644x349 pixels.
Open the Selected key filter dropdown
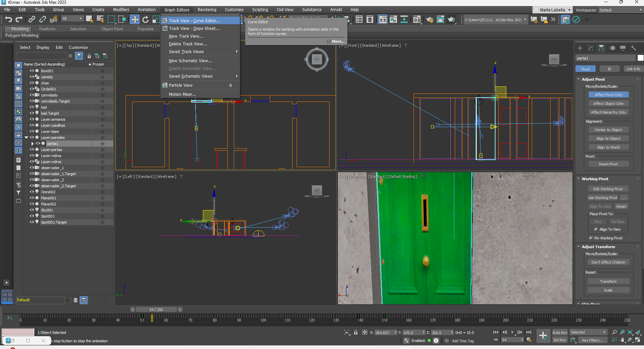click(588, 332)
